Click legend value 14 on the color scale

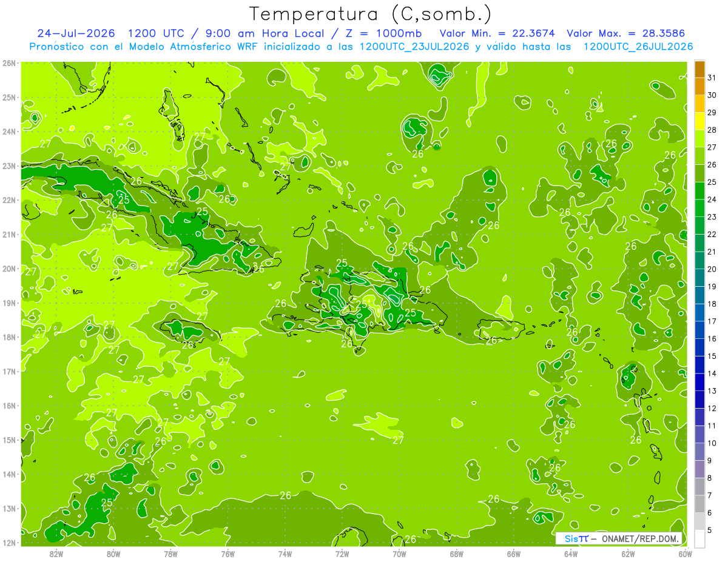tap(712, 373)
